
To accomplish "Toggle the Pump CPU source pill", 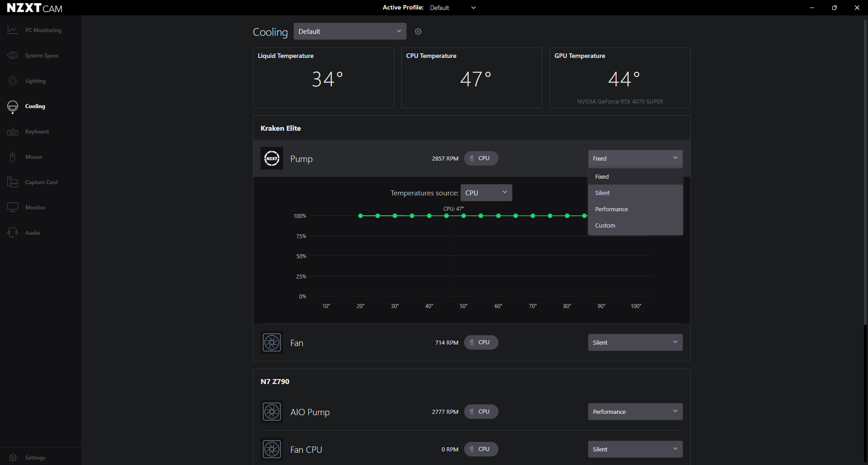I will [481, 158].
